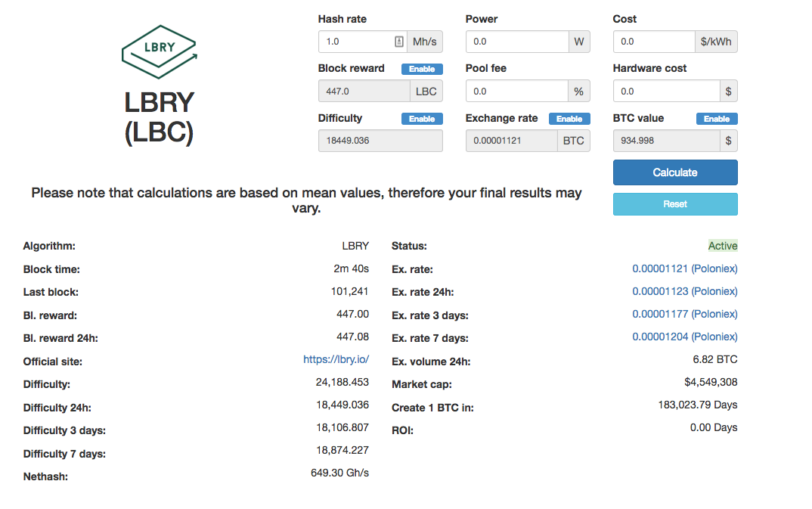Click the Create 1 BTC value 183,023.79 Days
The height and width of the screenshot is (509, 812).
pyautogui.click(x=698, y=405)
